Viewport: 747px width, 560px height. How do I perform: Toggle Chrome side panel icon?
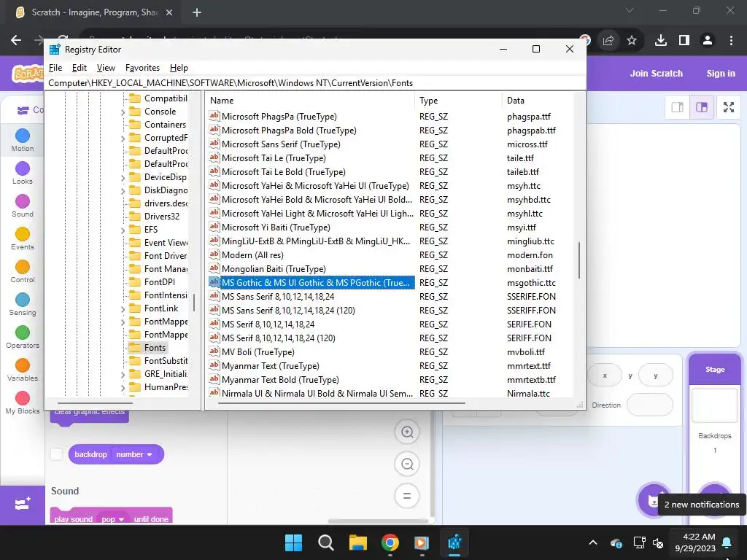684,41
